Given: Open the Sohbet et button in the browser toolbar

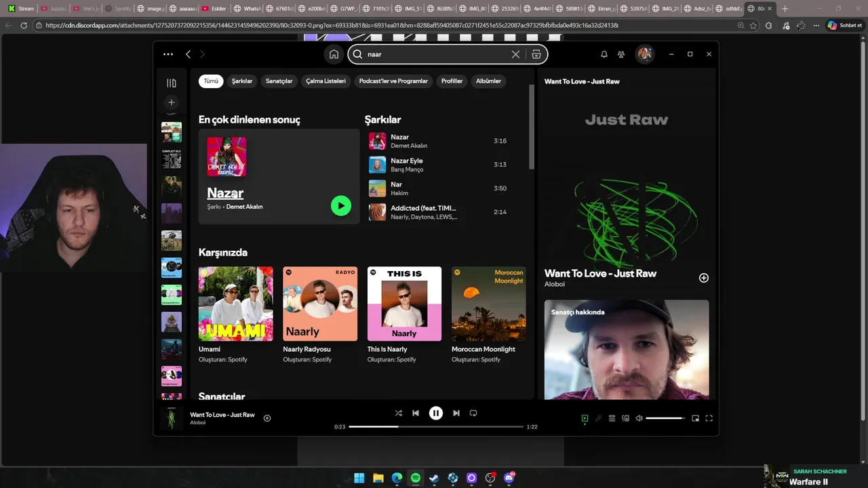Looking at the screenshot, I should [x=845, y=25].
